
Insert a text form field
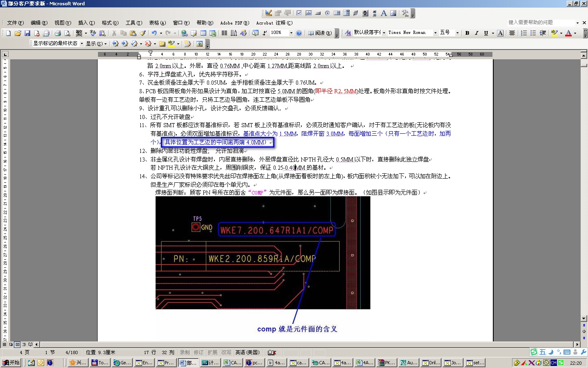point(308,13)
